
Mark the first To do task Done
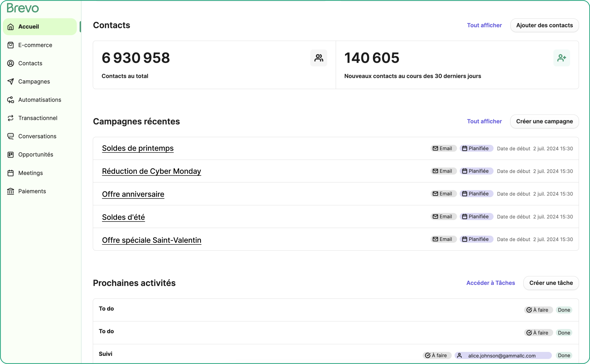coord(564,310)
